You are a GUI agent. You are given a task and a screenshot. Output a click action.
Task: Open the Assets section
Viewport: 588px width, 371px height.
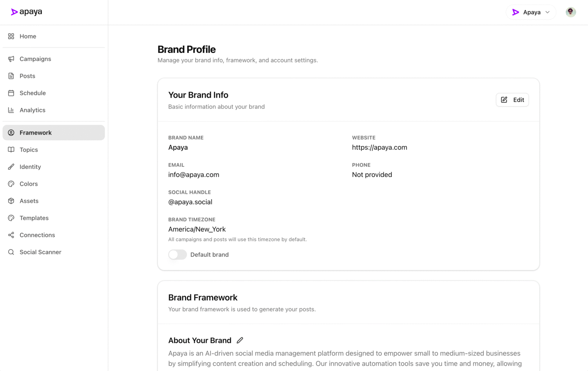coord(29,201)
